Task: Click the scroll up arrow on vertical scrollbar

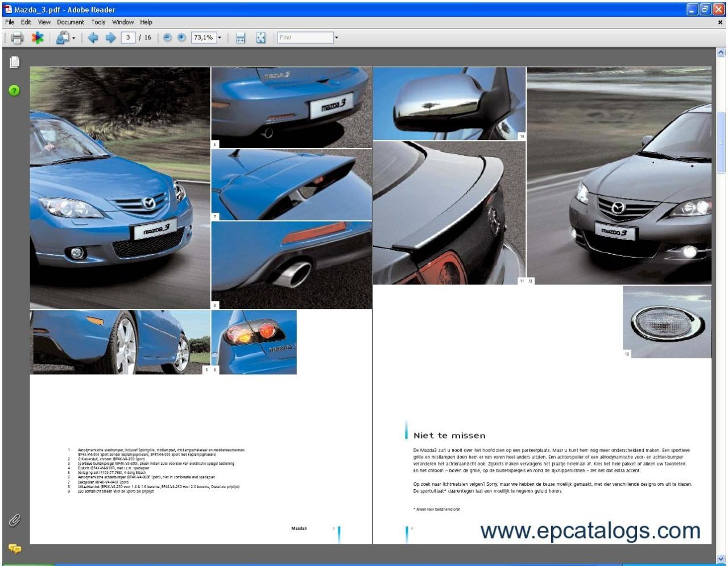Action: tap(721, 52)
